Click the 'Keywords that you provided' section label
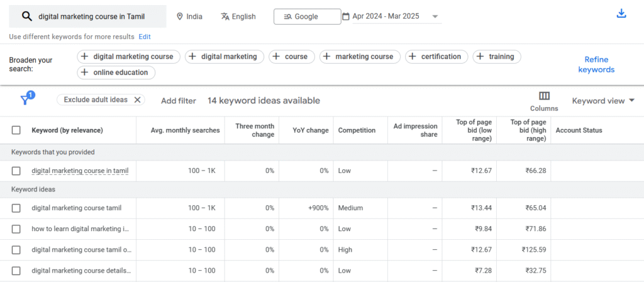 point(53,152)
